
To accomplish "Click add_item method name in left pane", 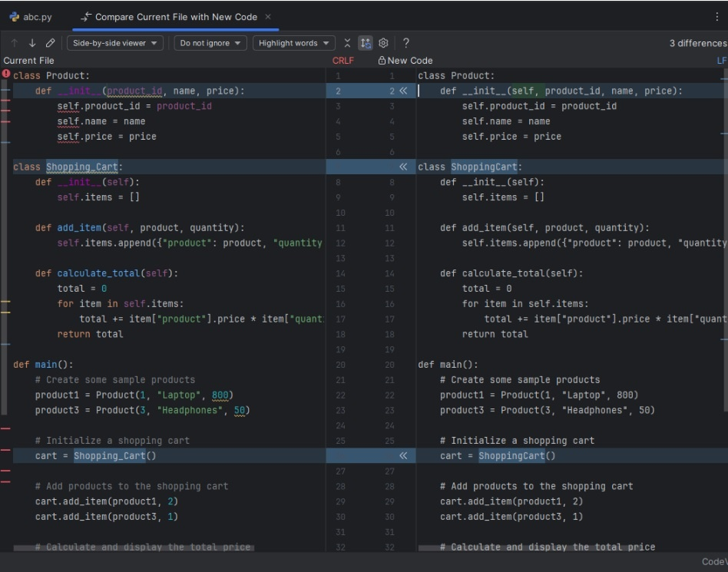I will pyautogui.click(x=79, y=227).
